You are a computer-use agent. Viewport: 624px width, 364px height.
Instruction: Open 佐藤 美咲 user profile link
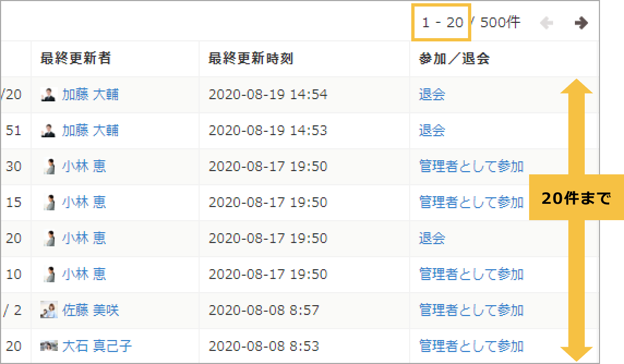pyautogui.click(x=90, y=311)
